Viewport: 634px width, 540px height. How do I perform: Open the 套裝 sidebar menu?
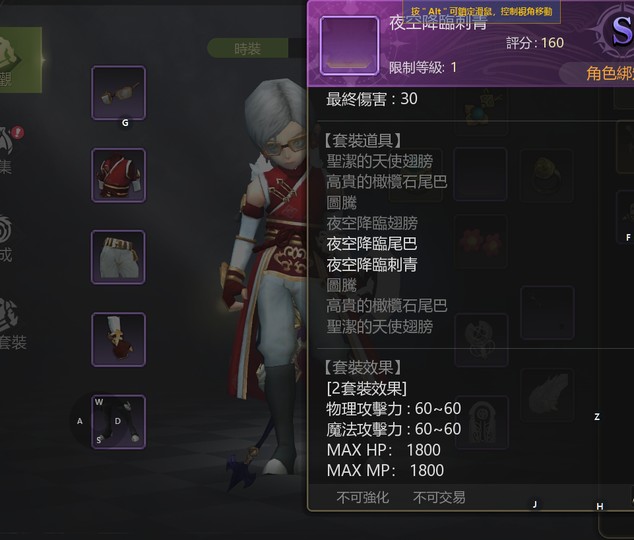(10, 324)
